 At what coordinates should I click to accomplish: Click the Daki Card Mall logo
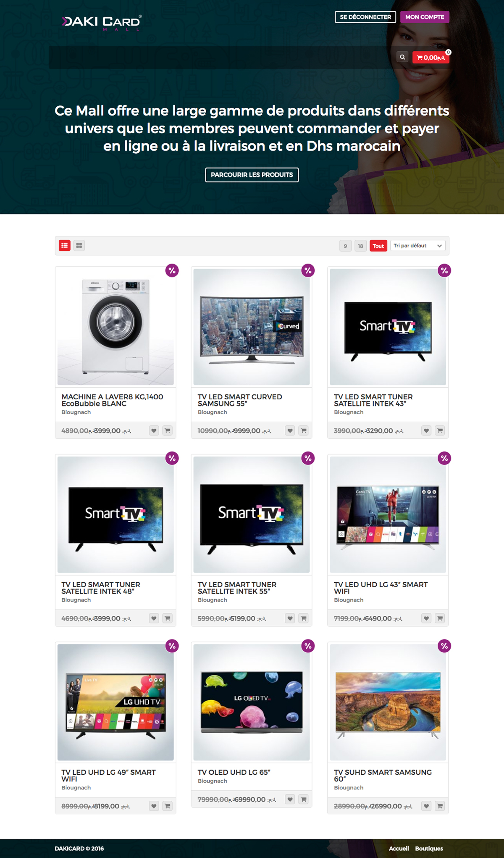[x=102, y=23]
